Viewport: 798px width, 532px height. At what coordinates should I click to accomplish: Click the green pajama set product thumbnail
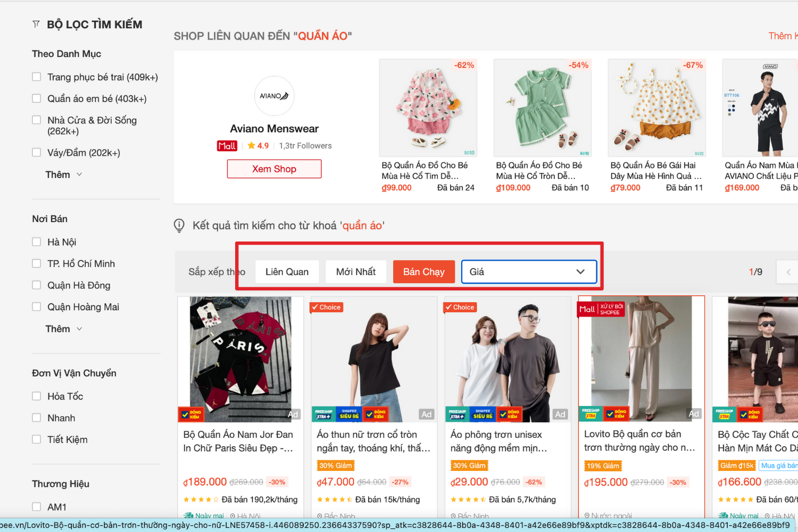[x=542, y=108]
